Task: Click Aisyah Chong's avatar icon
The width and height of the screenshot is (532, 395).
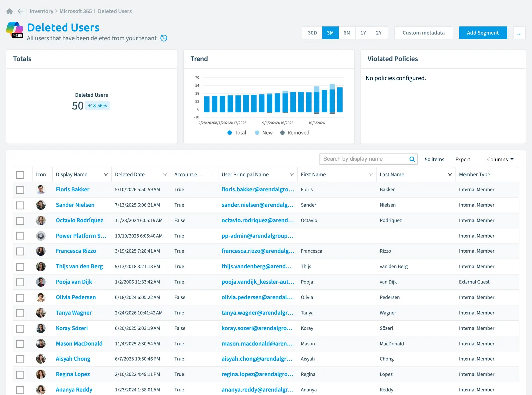Action: tap(41, 359)
